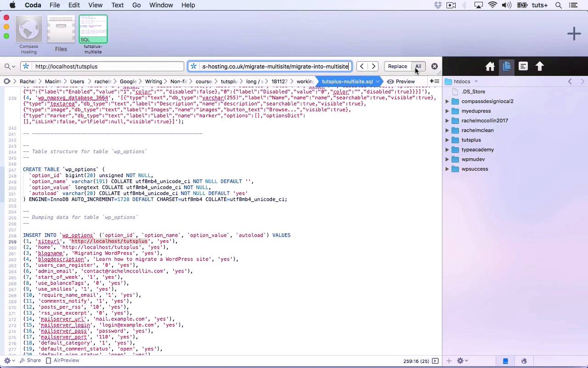
Task: Open the Files pane icon in sidebar
Action: pos(506,66)
